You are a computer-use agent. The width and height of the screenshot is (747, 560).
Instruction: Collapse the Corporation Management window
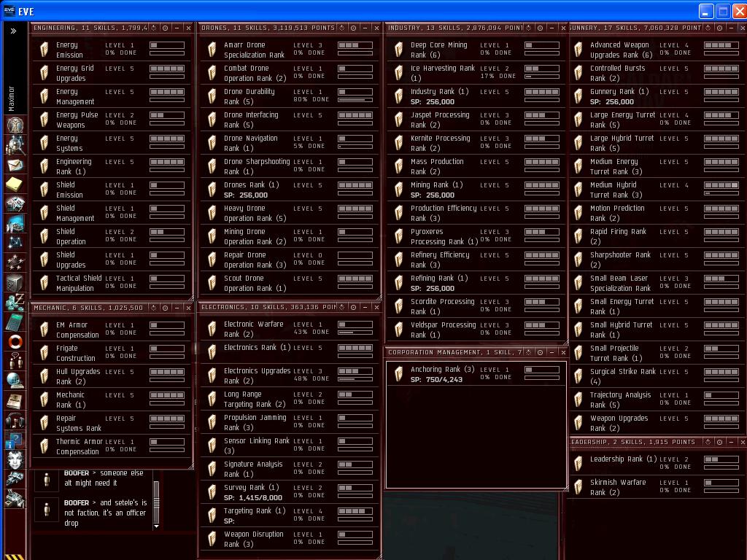click(551, 352)
